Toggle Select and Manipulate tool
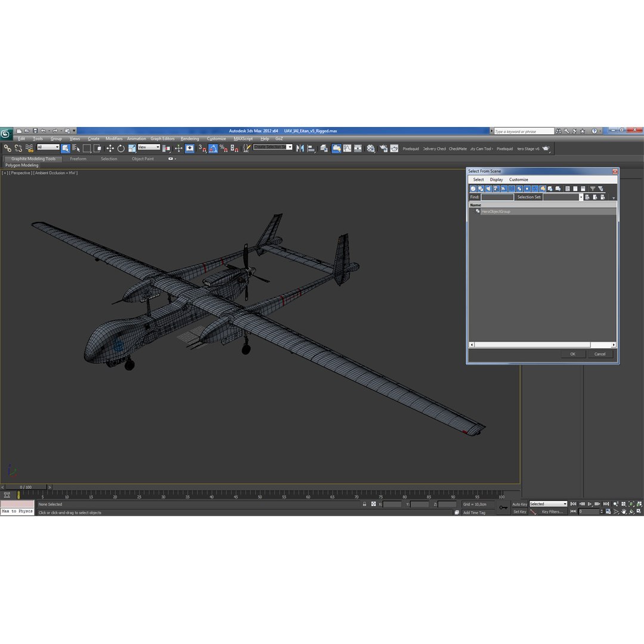The image size is (644, 644). (179, 148)
